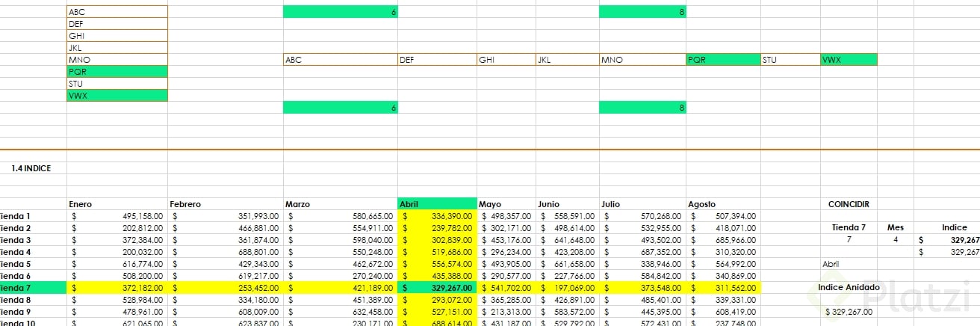Click the green VWX cell in the vertical list

click(x=117, y=96)
